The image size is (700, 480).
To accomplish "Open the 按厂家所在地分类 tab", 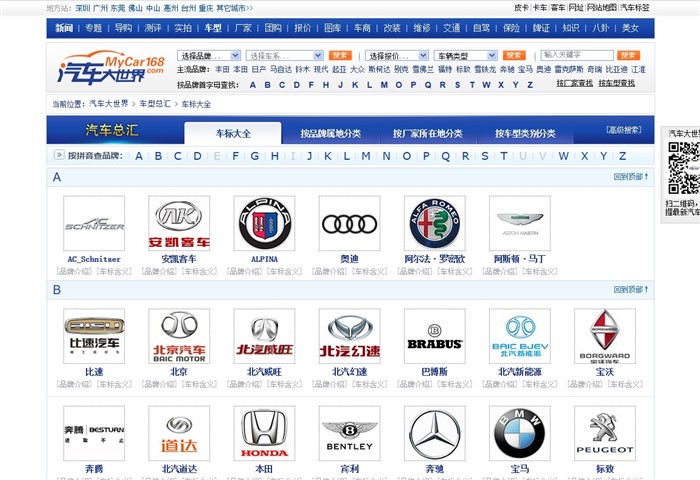I will (428, 133).
